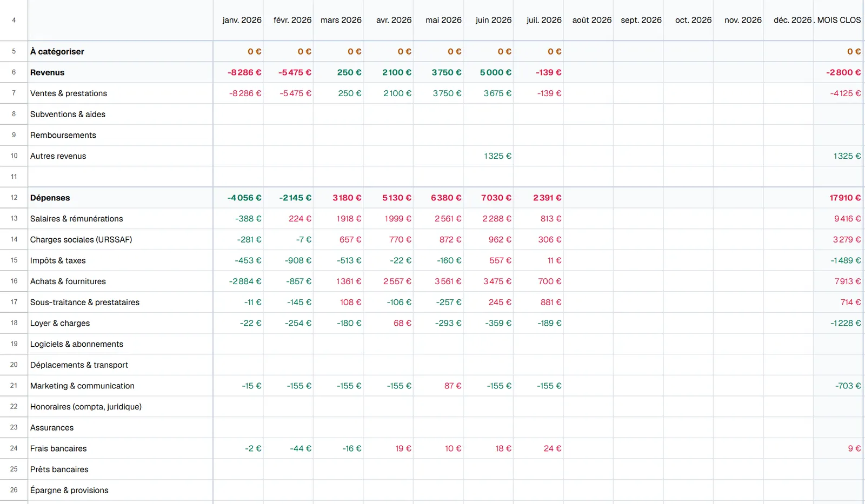Select the Revenus '5 000 €' June cell
The width and height of the screenshot is (865, 504).
[x=489, y=72]
